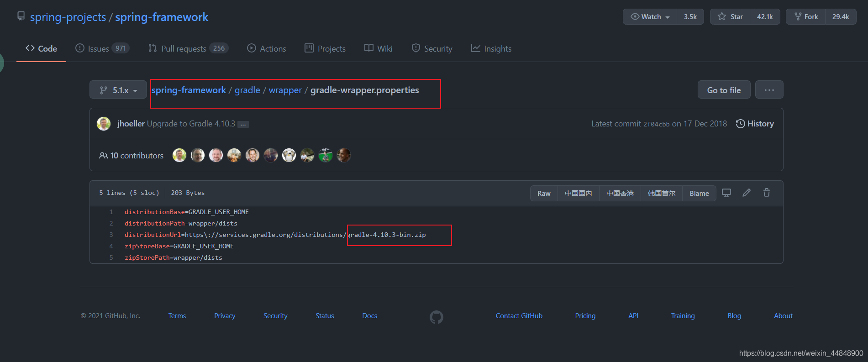Fork the spring-framework repository
This screenshot has width=868, height=362.
coord(806,17)
